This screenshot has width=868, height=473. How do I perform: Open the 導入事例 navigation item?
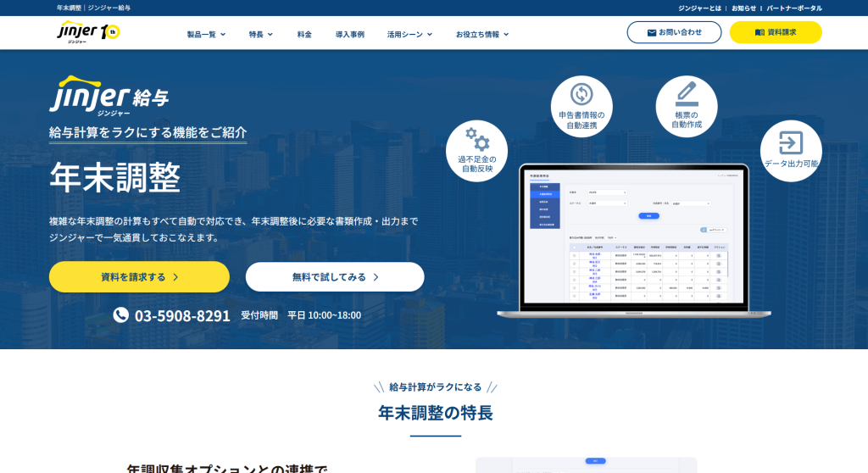(x=350, y=35)
